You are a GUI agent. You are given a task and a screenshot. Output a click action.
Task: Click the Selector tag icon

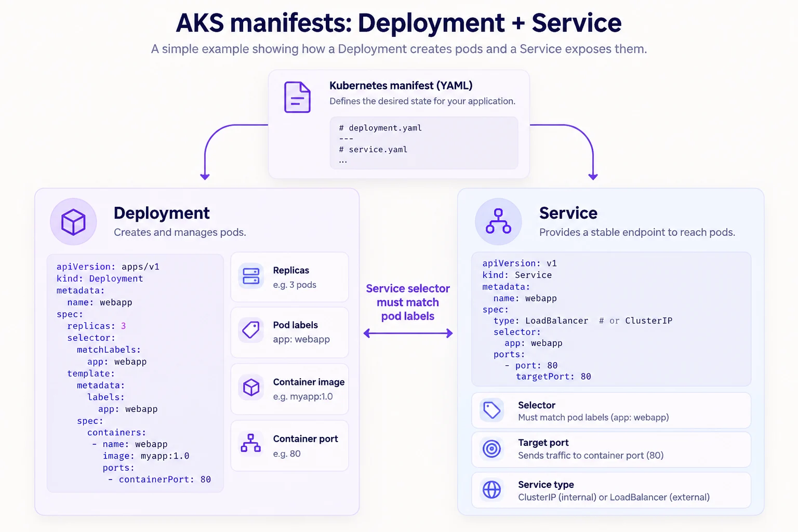point(491,410)
